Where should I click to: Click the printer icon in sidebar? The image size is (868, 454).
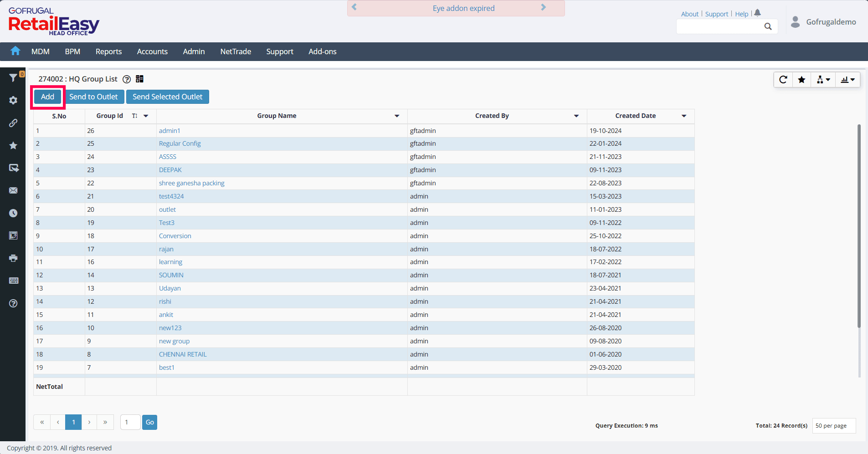click(13, 258)
